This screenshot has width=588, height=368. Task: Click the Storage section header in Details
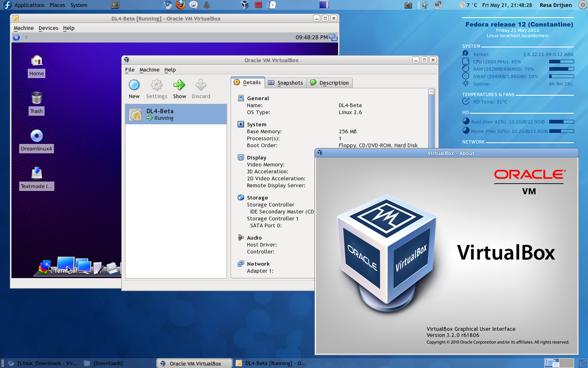click(257, 198)
